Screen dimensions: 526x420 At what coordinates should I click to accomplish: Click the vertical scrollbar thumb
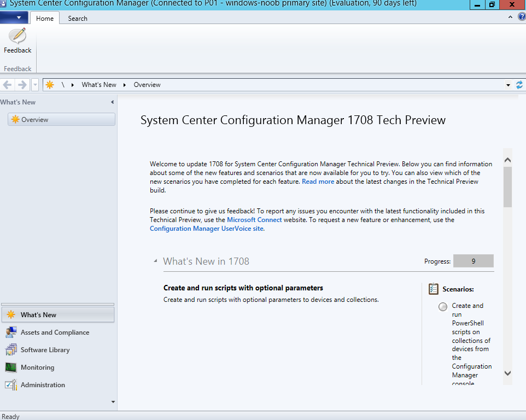coord(508,187)
